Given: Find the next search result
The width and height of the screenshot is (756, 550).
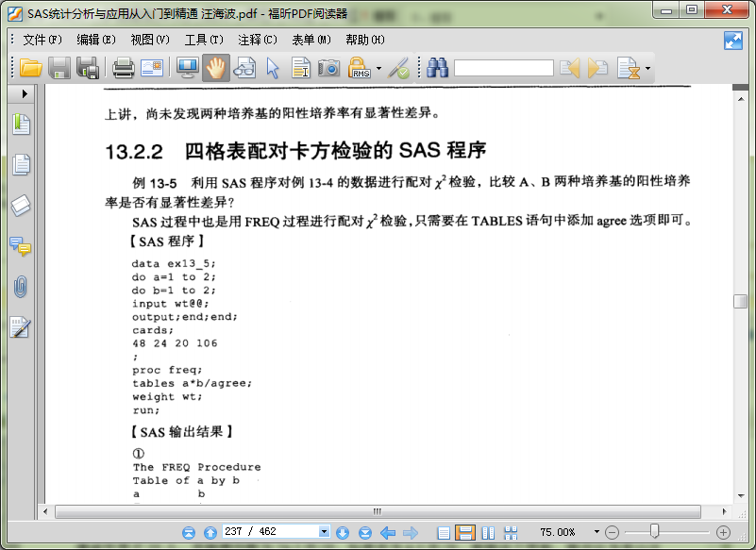Looking at the screenshot, I should pyautogui.click(x=597, y=68).
